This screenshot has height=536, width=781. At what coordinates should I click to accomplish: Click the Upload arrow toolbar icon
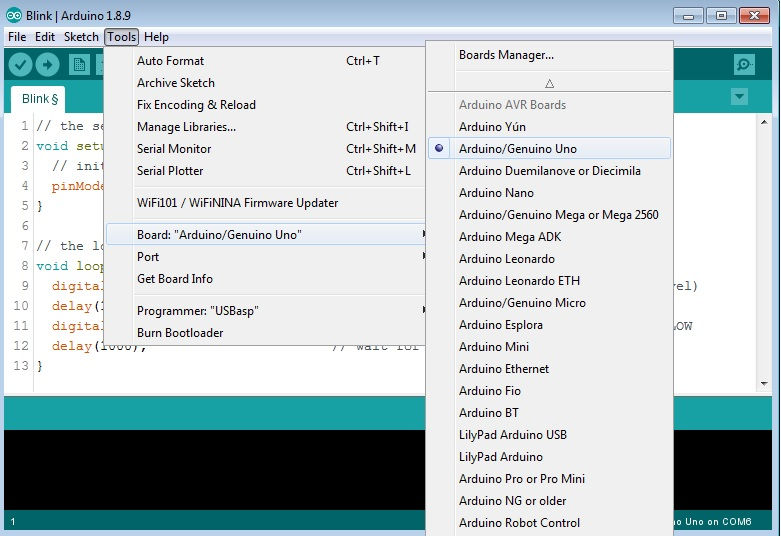pyautogui.click(x=47, y=65)
